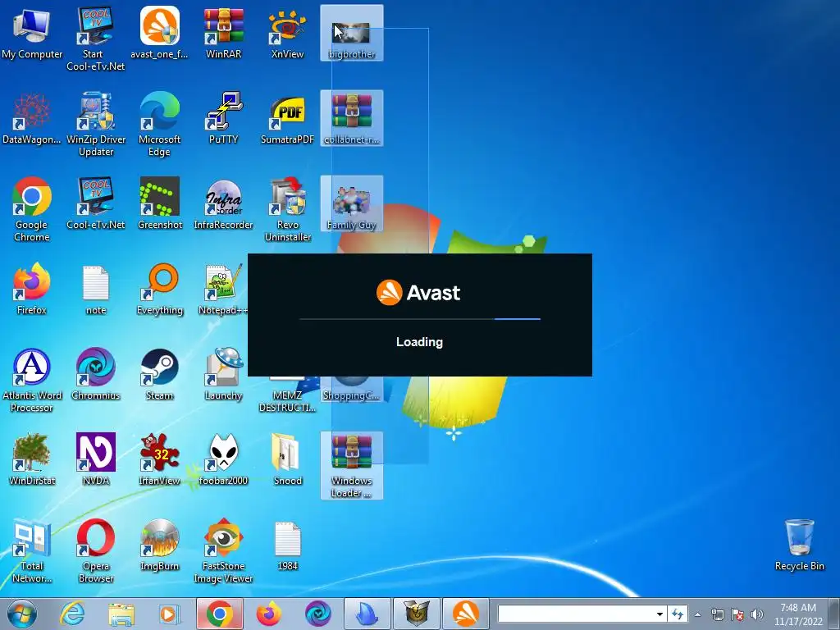Select the MEMZ DESTRUCTI... label
This screenshot has width=840, height=630.
[287, 401]
